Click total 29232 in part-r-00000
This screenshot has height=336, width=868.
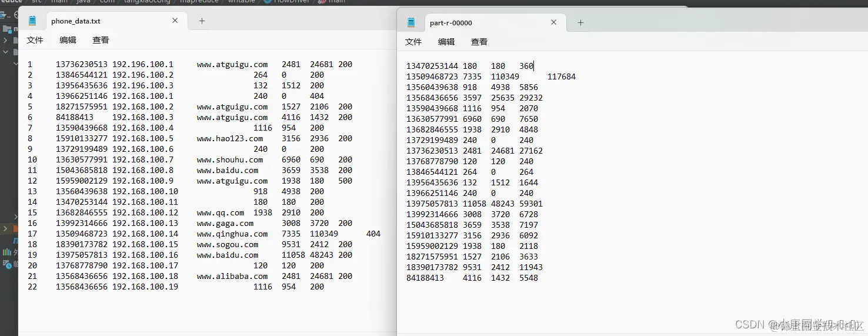coord(531,98)
